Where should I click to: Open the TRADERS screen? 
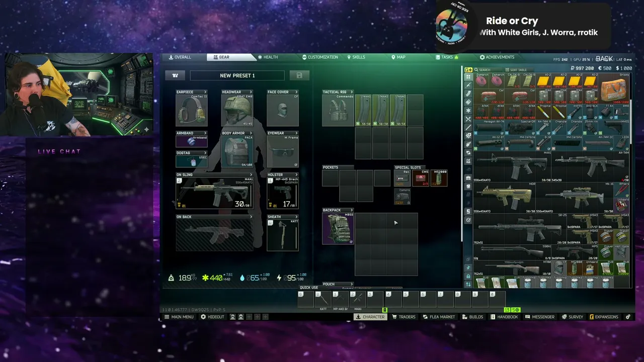(x=404, y=317)
